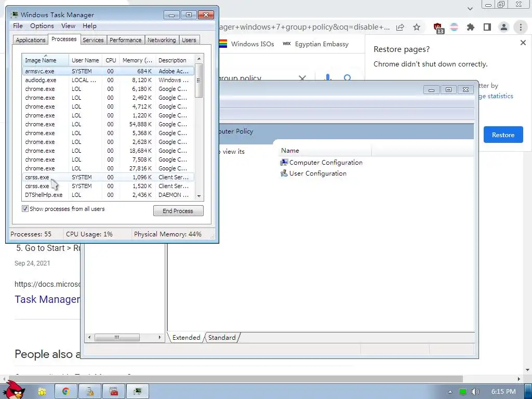Switch to the Extended tab in Group Policy
532x399 pixels.
click(x=187, y=338)
